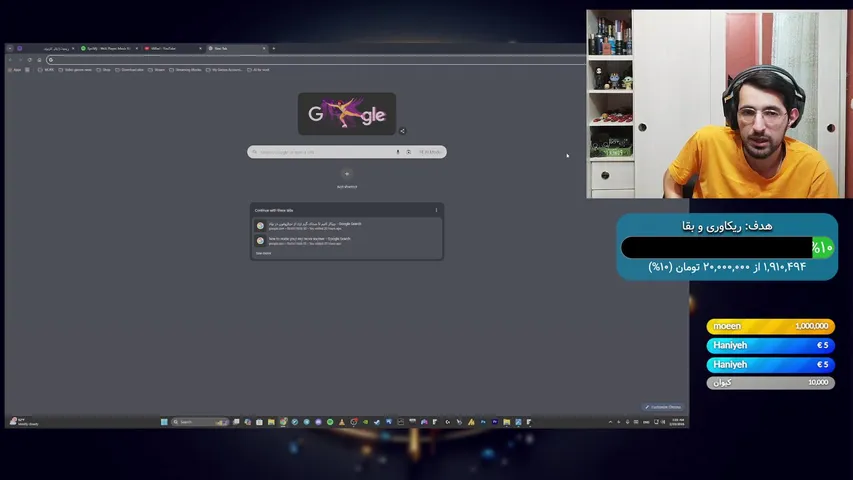Reload the current page
This screenshot has height=480, width=853.
tap(30, 60)
